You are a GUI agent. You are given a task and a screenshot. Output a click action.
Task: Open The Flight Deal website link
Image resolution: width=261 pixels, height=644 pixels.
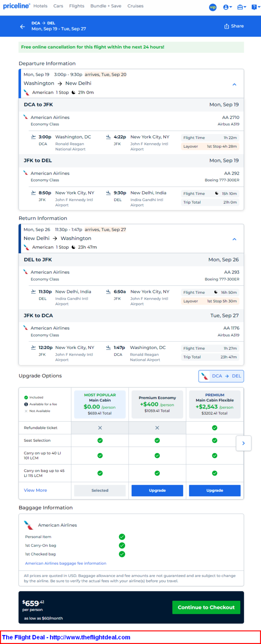(66, 637)
